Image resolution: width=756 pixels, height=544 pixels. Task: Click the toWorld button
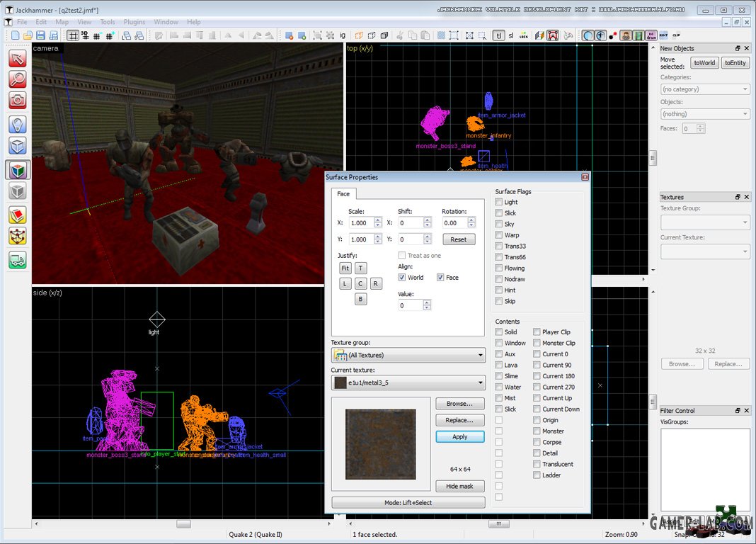[x=704, y=63]
